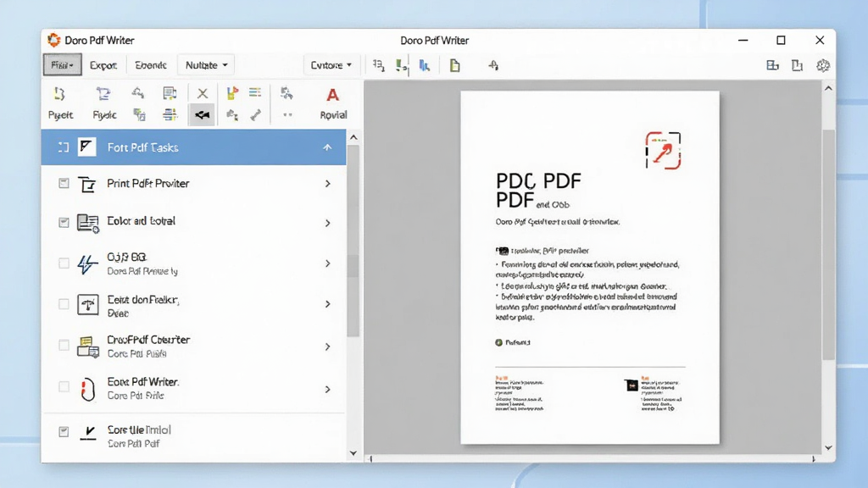Open settings via the gear icon

click(823, 65)
